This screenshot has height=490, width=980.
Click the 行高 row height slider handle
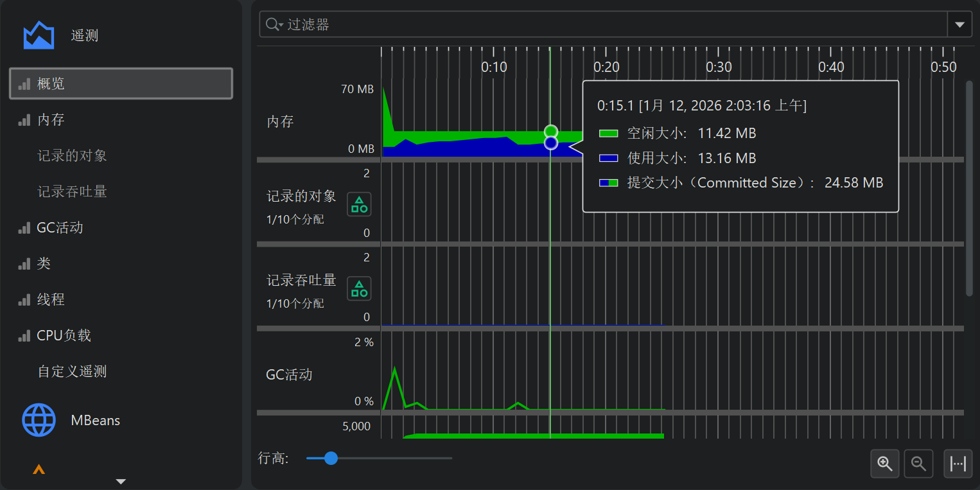(331, 458)
